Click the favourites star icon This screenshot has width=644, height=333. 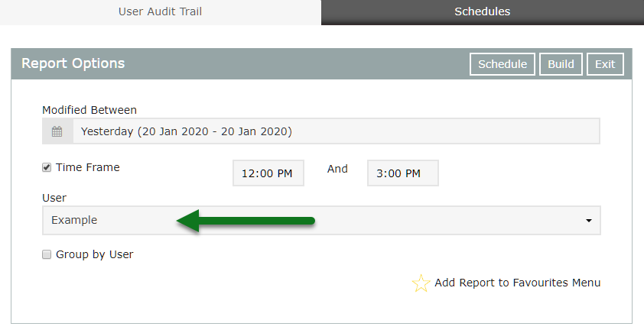click(421, 283)
